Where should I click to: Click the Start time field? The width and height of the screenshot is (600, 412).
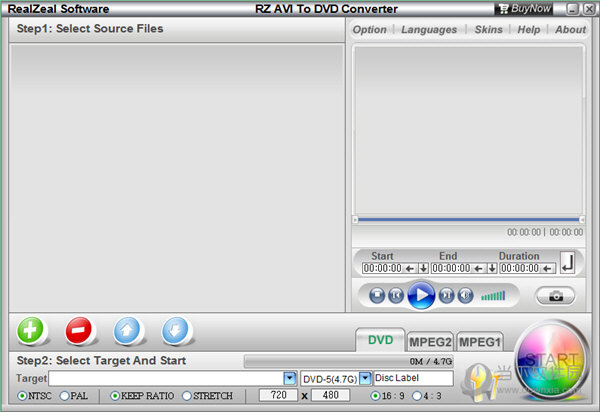click(x=382, y=268)
